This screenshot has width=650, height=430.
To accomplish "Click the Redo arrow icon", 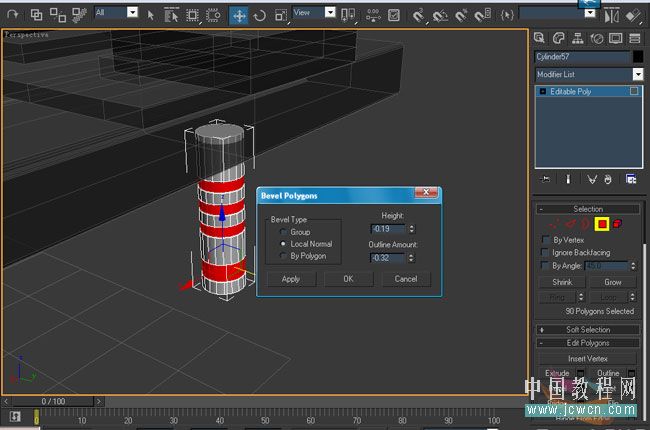I will point(12,15).
